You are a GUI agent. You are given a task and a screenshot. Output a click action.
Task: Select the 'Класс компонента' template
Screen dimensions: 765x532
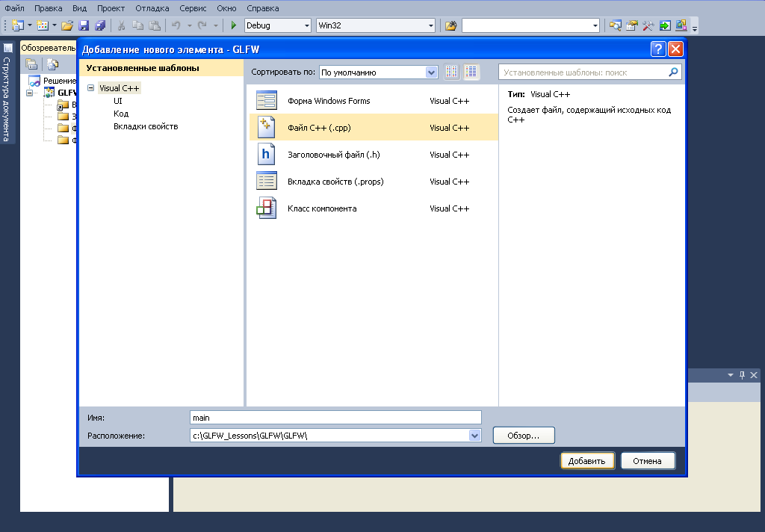click(374, 208)
